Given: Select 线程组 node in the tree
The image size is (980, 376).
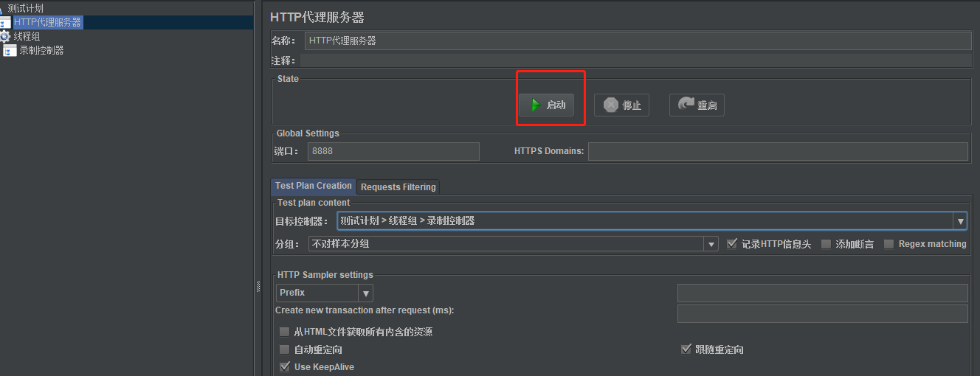Looking at the screenshot, I should click(27, 36).
